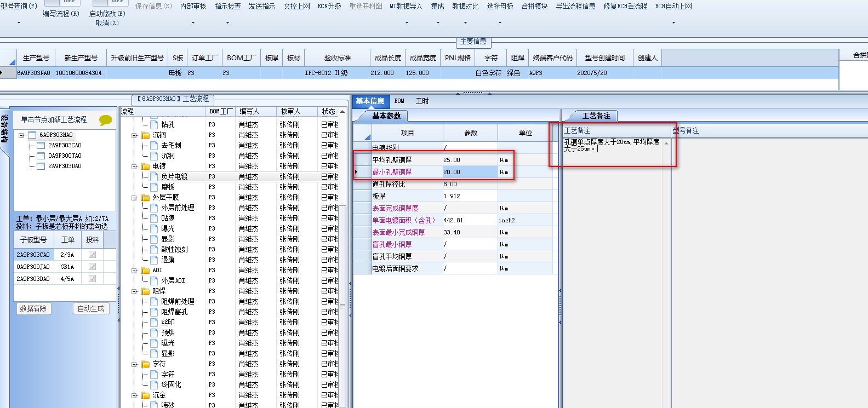The height and width of the screenshot is (408, 868).
Task: Click the 生产型号 column header
Action: tap(36, 58)
